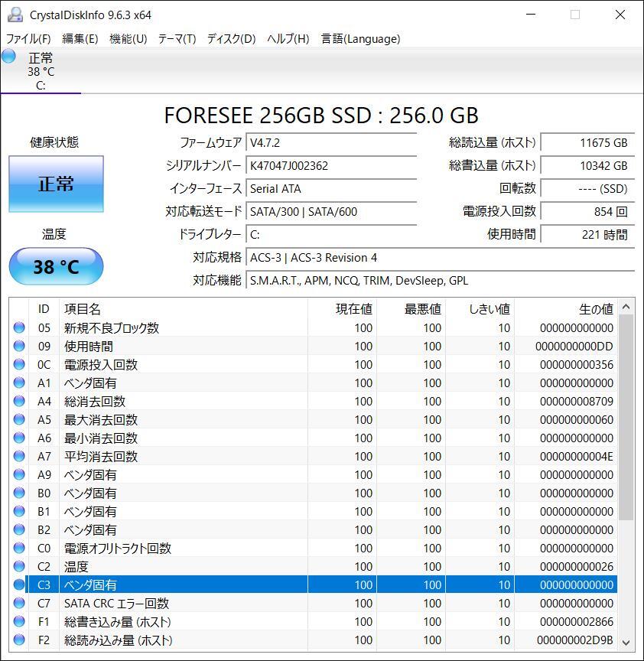Click the interface field Serial ATA
644x661 pixels.
[x=331, y=188]
